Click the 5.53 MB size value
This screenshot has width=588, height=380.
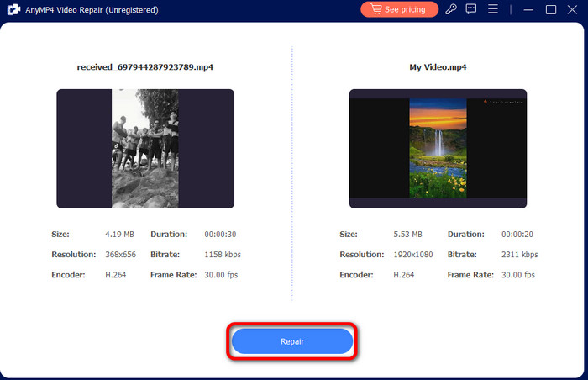pos(407,235)
